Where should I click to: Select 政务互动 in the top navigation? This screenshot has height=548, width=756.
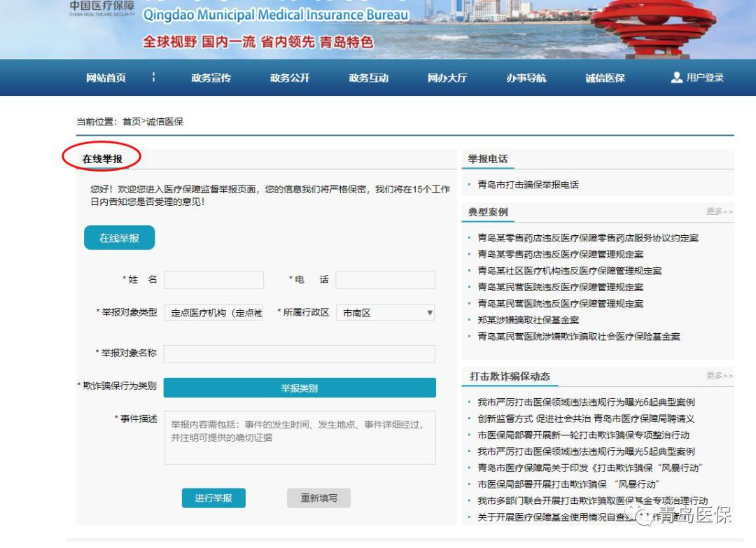pyautogui.click(x=368, y=78)
